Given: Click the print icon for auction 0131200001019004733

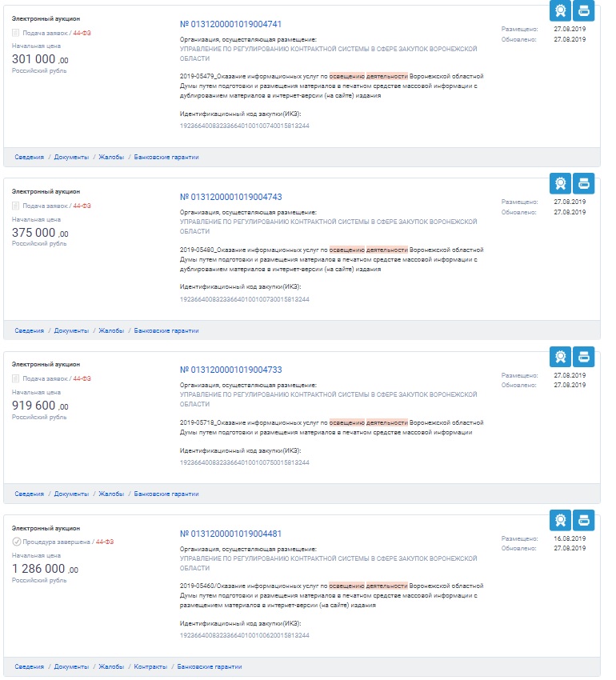Looking at the screenshot, I should [x=583, y=357].
